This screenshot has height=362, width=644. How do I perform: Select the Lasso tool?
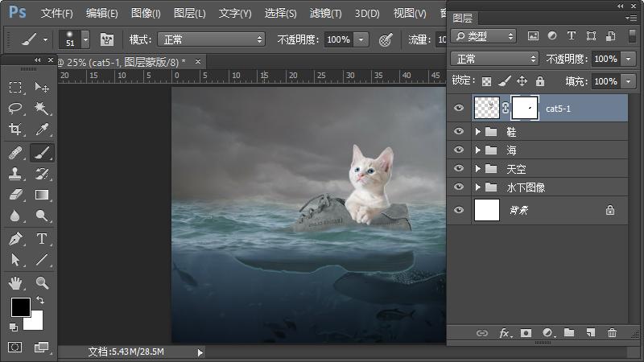click(15, 109)
